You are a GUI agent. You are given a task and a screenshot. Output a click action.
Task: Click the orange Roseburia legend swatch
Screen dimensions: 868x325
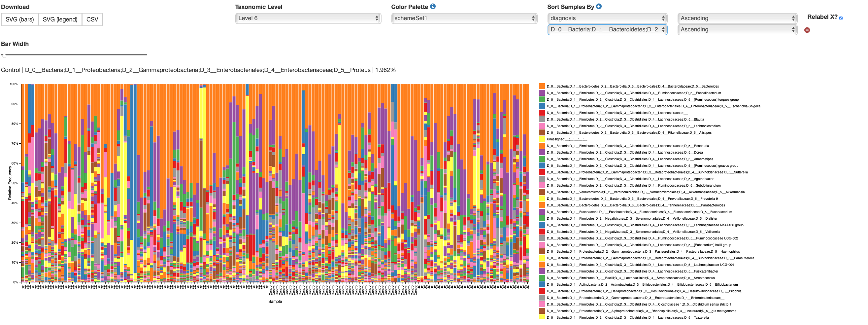[542, 146]
